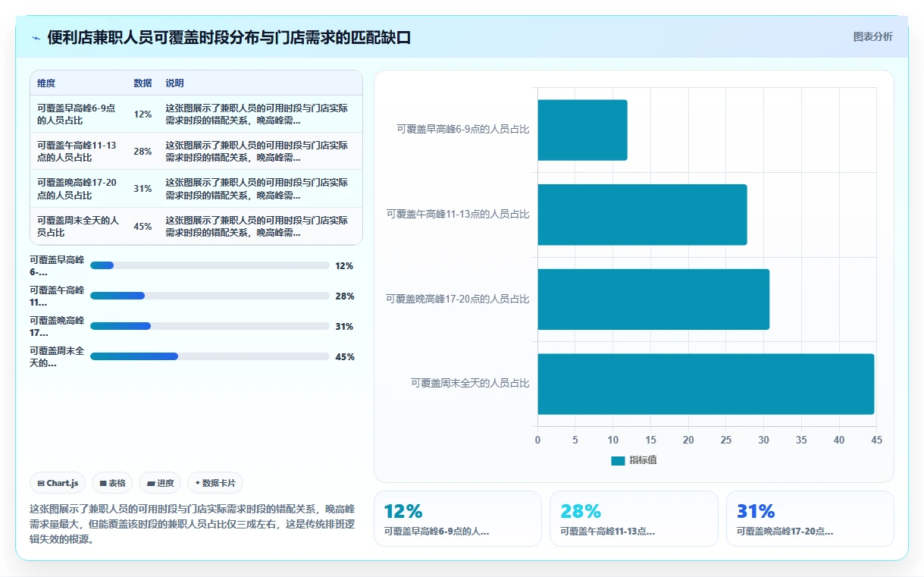Click the chart bar for 早高峰6-9点
Viewport: 924px width, 577px height.
point(583,130)
